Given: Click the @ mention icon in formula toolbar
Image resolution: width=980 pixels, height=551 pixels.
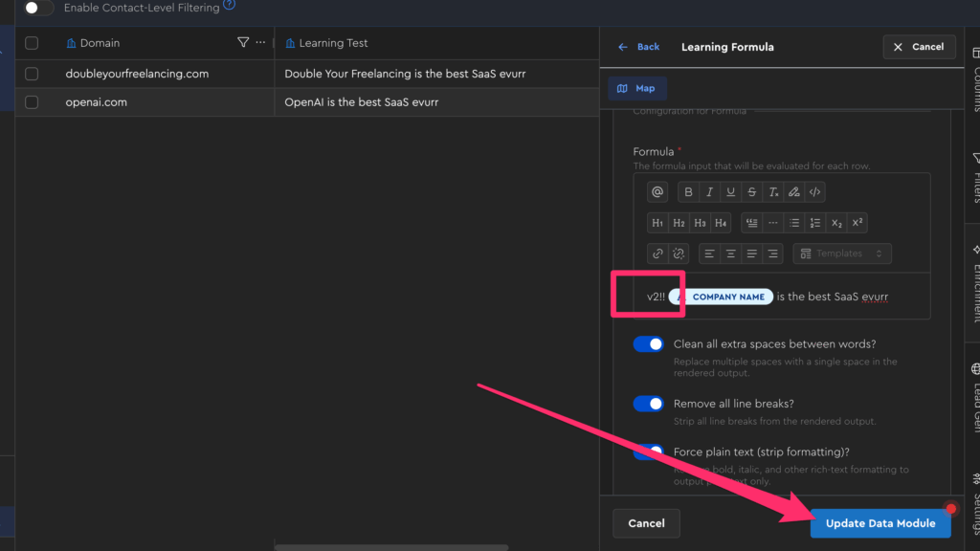Looking at the screenshot, I should tap(657, 192).
